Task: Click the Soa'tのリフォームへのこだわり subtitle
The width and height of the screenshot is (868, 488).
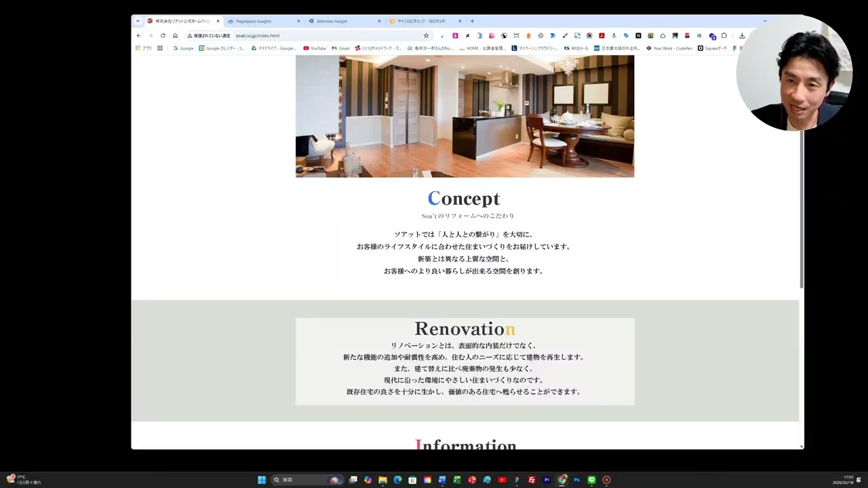Action: click(467, 216)
